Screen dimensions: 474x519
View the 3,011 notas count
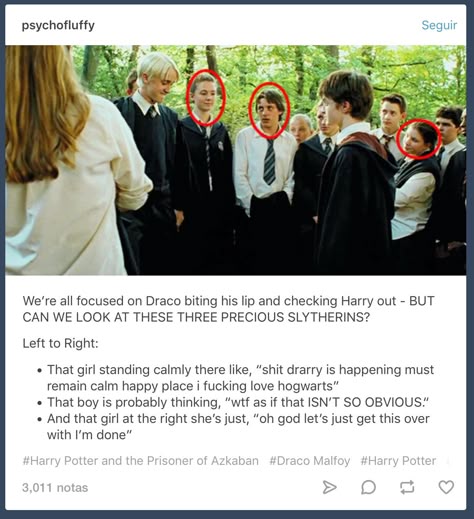pos(55,488)
